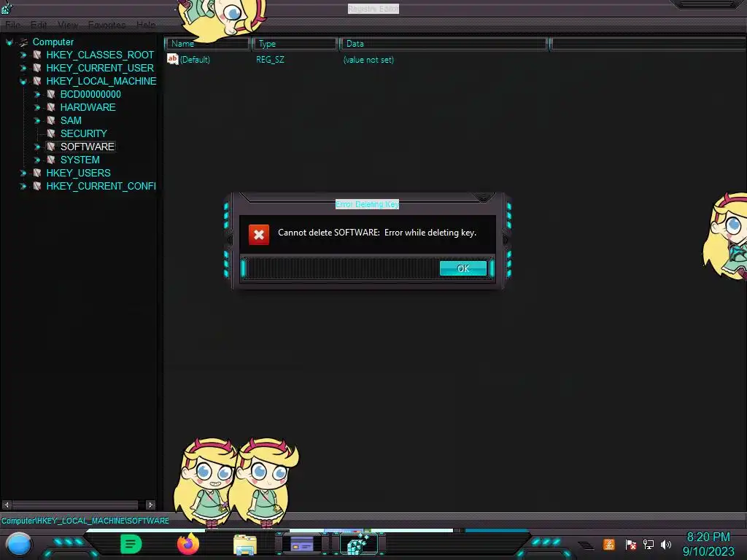Collapse HKEY_LOCAL_MACHINE arrow
Image resolution: width=747 pixels, height=560 pixels.
[23, 82]
